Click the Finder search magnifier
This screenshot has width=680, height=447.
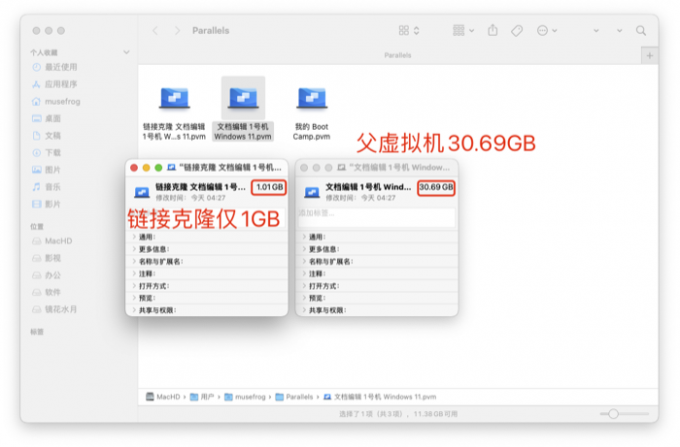tap(641, 30)
